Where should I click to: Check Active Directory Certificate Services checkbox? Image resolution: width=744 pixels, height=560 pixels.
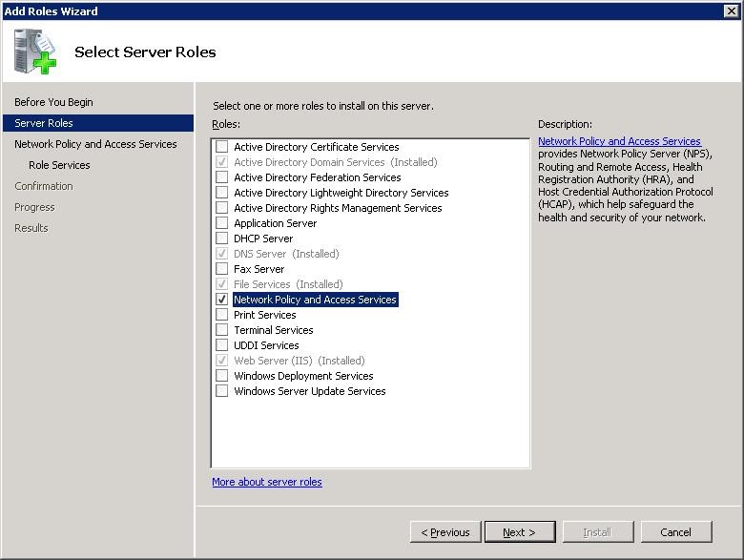coord(221,147)
